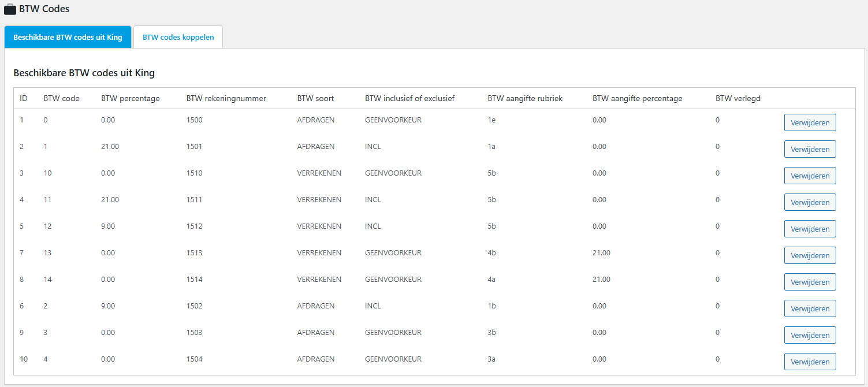868x387 pixels.
Task: Click the BTW soort column header
Action: coord(315,98)
